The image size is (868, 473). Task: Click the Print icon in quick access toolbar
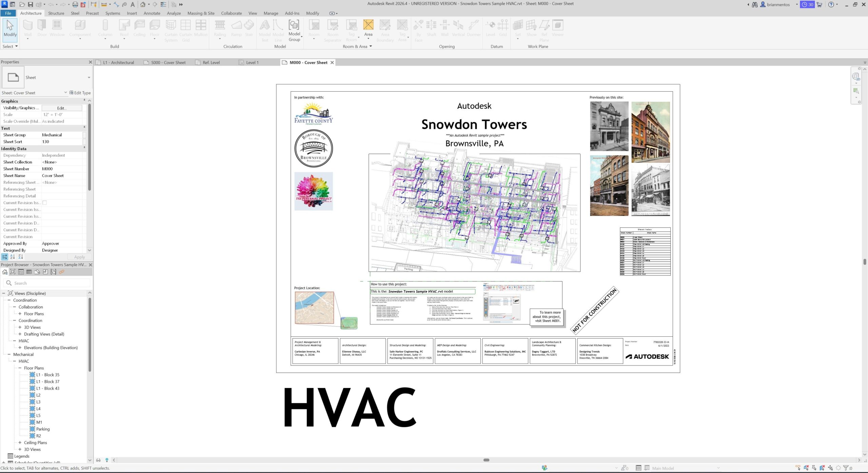pos(75,4)
